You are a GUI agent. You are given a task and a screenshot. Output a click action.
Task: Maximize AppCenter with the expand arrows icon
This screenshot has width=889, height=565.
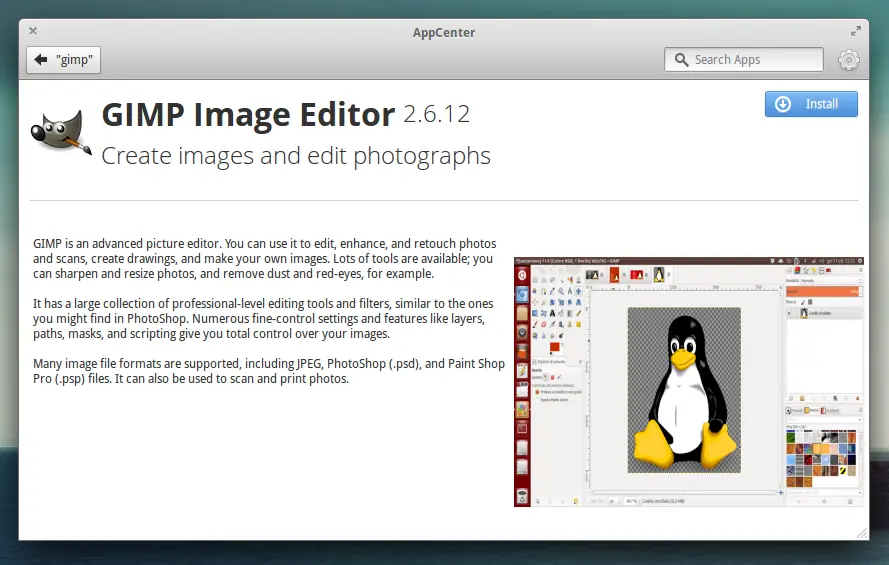point(856,31)
